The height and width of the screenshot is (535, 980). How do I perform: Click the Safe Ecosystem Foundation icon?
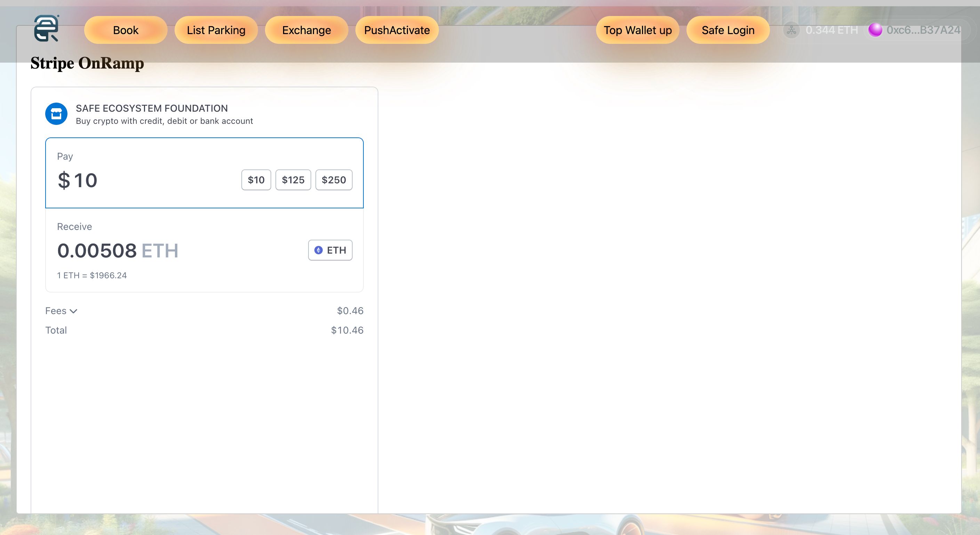[x=55, y=113]
